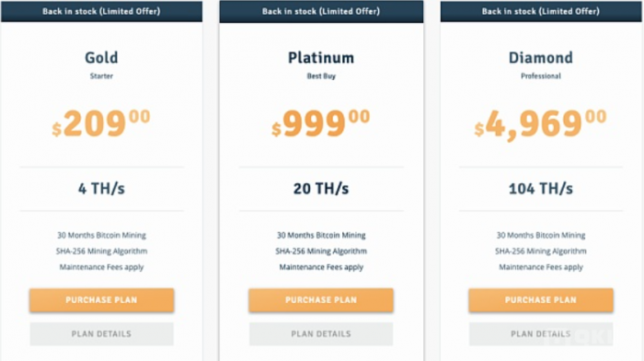Click Gold card's Back in stock banner

[x=101, y=11]
